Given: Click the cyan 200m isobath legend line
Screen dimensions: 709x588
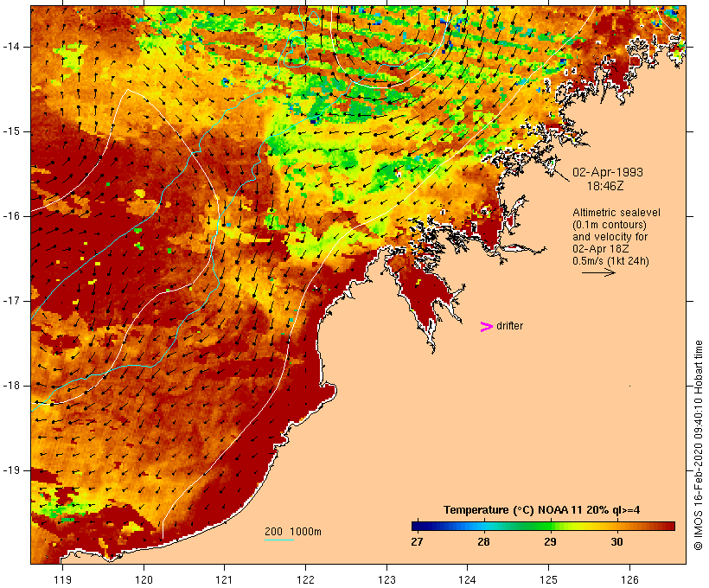Looking at the screenshot, I should pos(279,540).
